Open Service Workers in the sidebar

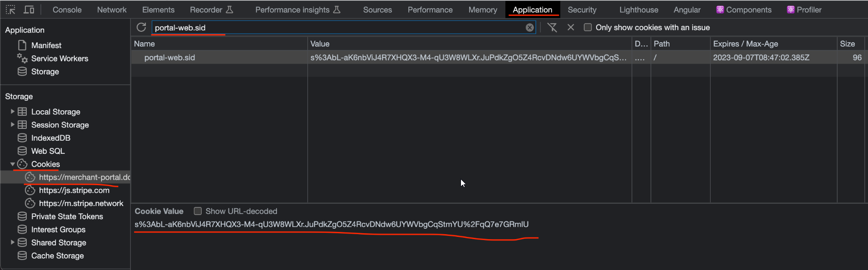(x=59, y=59)
